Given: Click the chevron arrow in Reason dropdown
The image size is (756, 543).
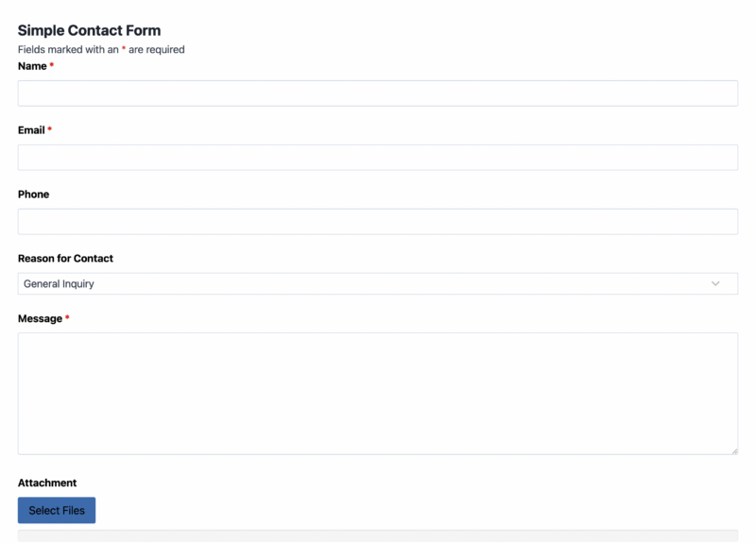Looking at the screenshot, I should point(715,283).
